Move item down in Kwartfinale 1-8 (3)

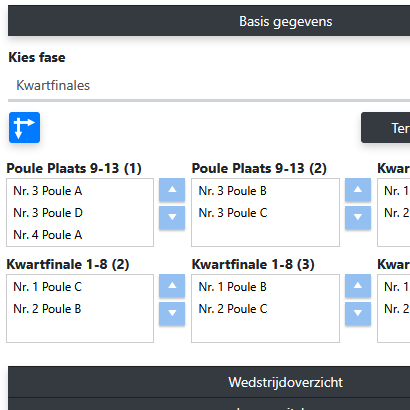(x=358, y=313)
